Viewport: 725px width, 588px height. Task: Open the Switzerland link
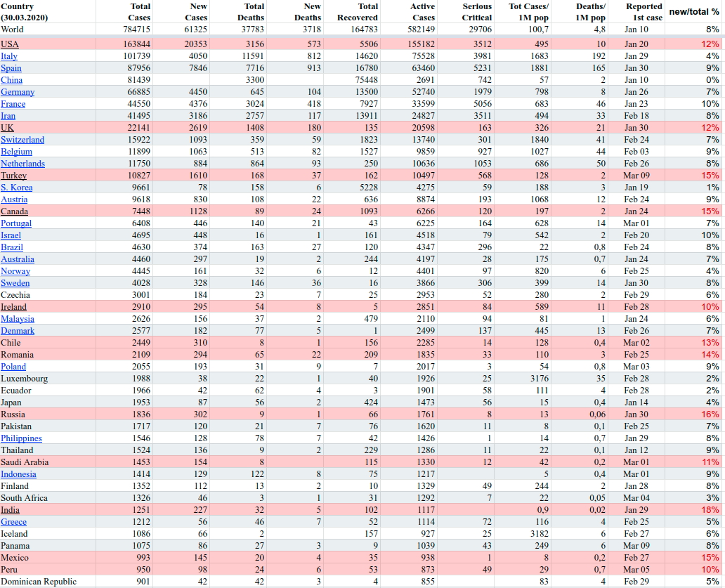22,140
